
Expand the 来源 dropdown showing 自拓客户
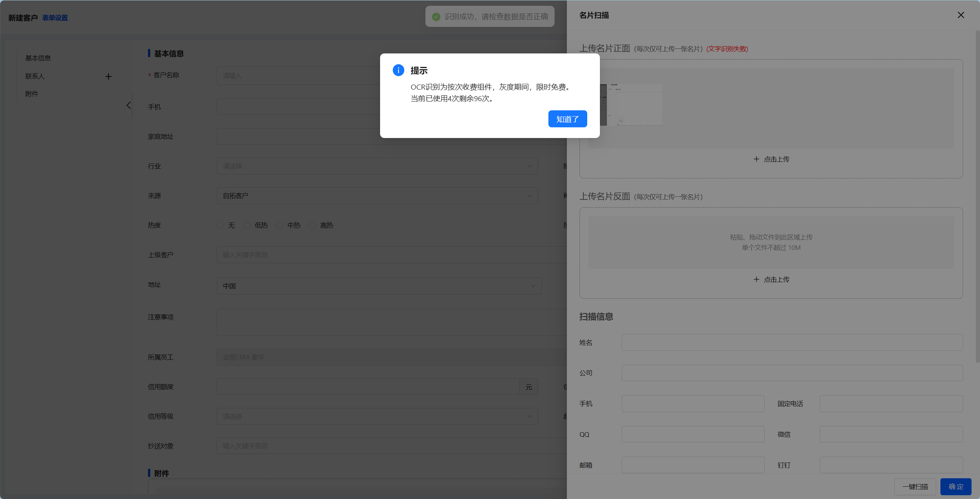pyautogui.click(x=377, y=196)
